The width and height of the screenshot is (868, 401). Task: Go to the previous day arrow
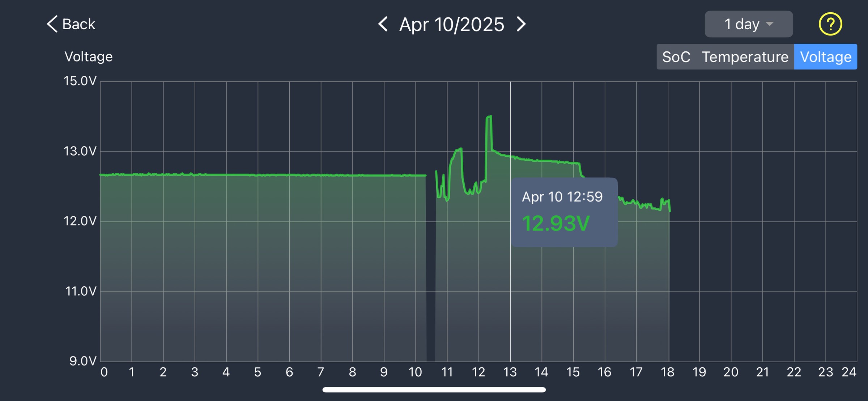click(383, 24)
